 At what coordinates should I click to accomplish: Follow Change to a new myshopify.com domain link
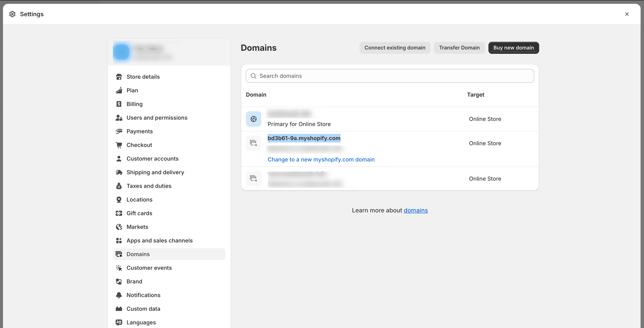(x=321, y=160)
